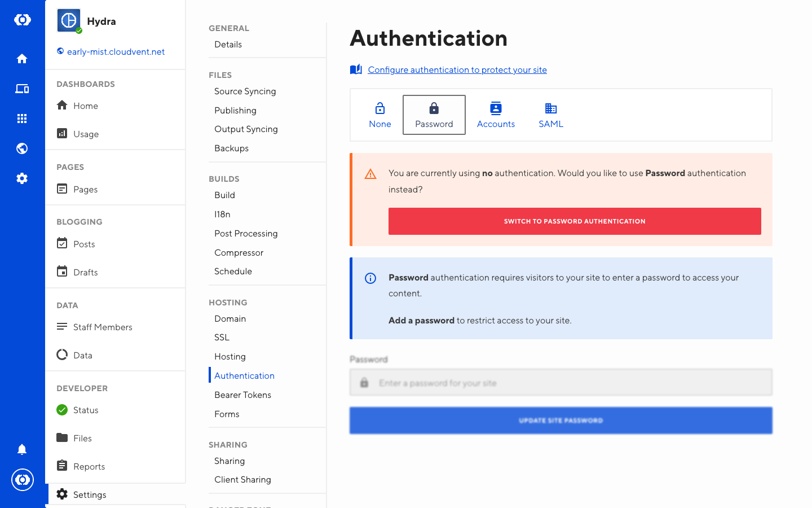Open the Forms settings
Viewport: 812px width, 508px height.
(227, 414)
